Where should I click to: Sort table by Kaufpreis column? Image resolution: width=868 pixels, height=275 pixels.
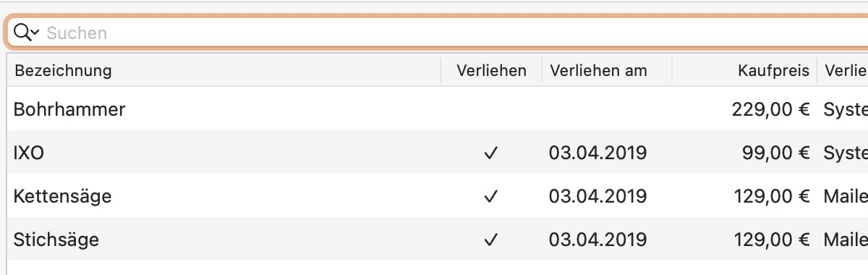click(744, 71)
